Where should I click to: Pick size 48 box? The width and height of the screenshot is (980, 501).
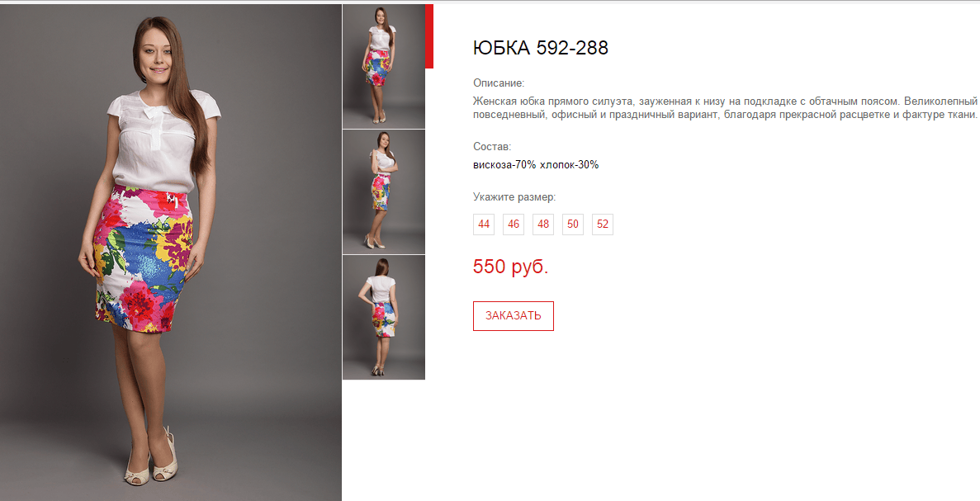[543, 225]
